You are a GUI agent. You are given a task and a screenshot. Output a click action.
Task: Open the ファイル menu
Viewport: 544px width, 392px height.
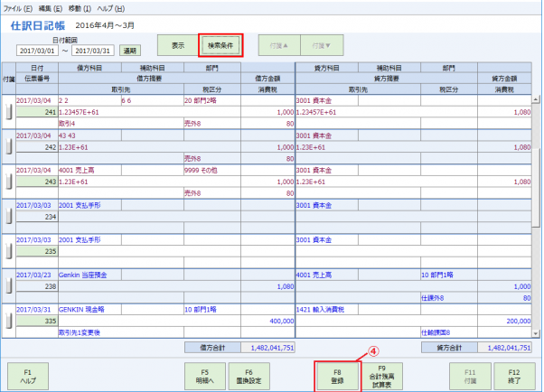[18, 6]
